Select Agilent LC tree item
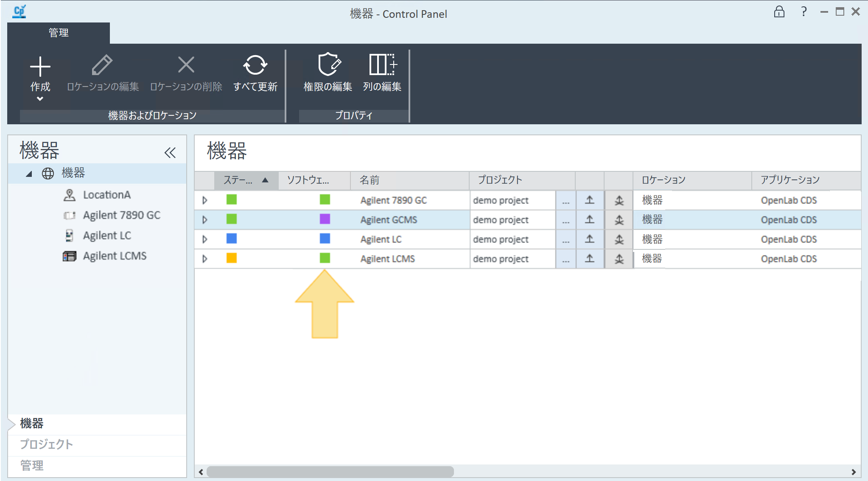868x481 pixels. tap(107, 235)
